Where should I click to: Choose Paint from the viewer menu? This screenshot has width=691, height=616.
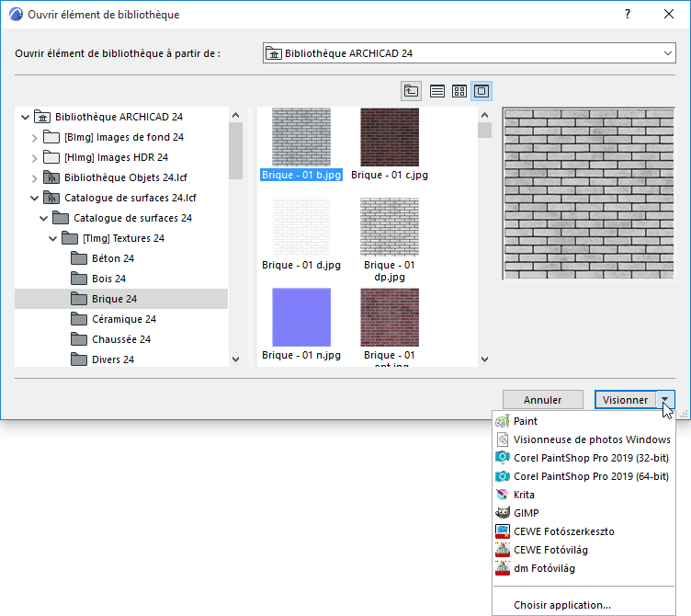[583, 421]
